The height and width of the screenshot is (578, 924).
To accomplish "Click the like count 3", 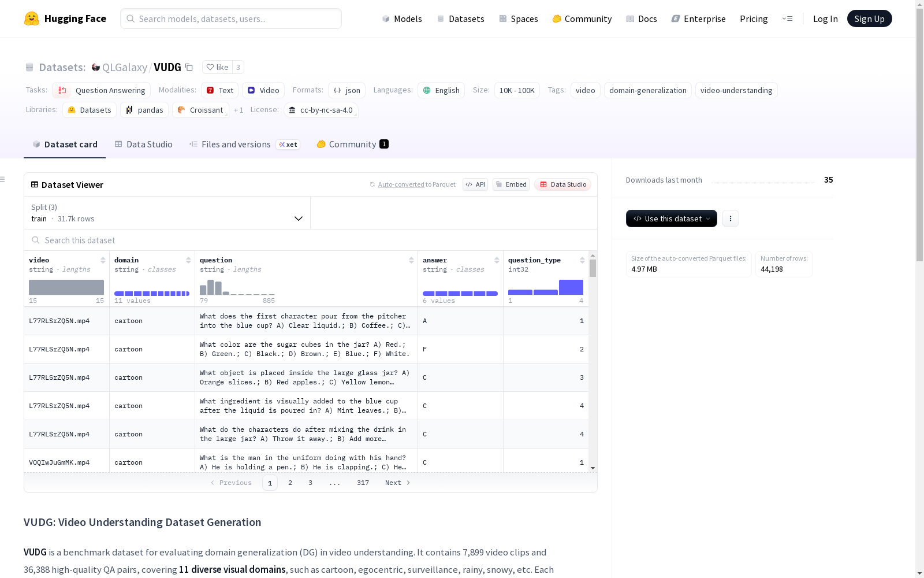I will tap(238, 67).
